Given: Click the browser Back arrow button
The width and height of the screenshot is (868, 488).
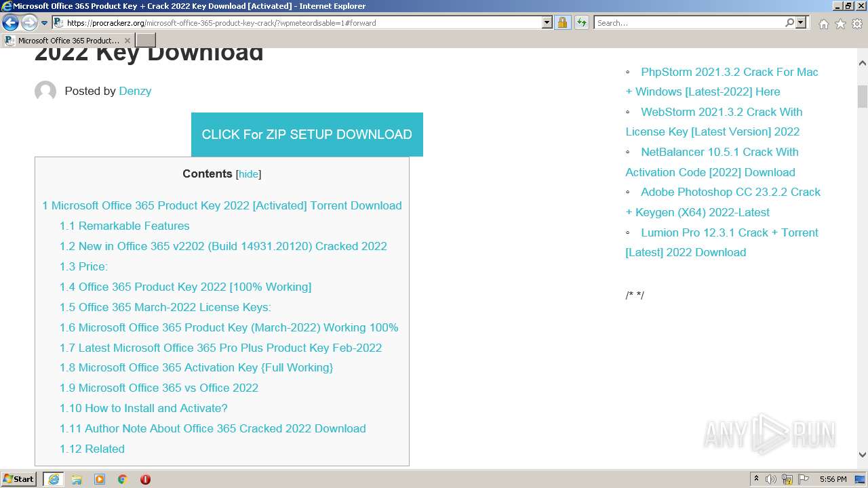Looking at the screenshot, I should (10, 22).
